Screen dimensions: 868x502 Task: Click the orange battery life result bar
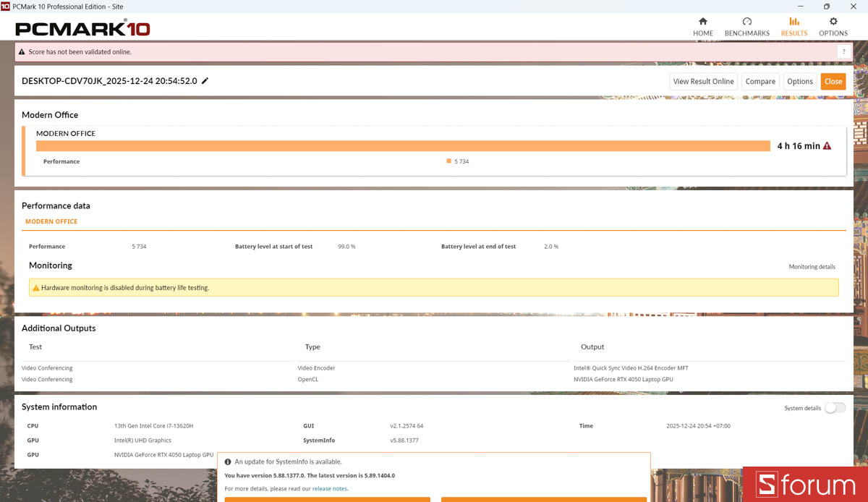403,146
